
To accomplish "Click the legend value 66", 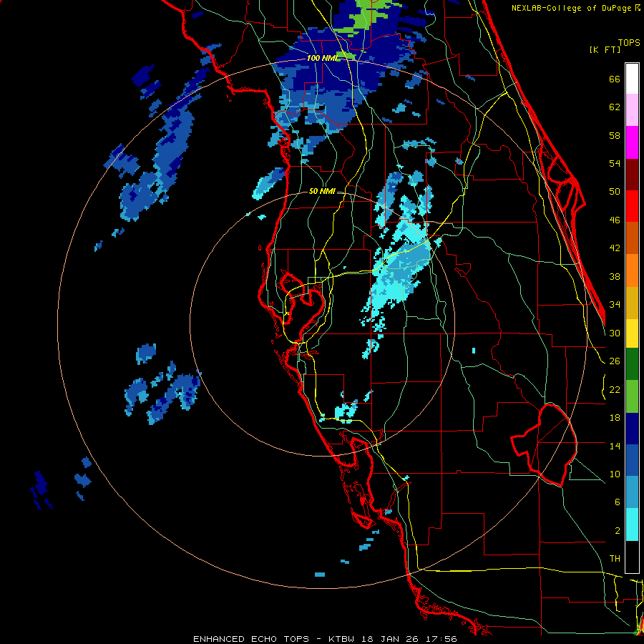I will pyautogui.click(x=615, y=79).
